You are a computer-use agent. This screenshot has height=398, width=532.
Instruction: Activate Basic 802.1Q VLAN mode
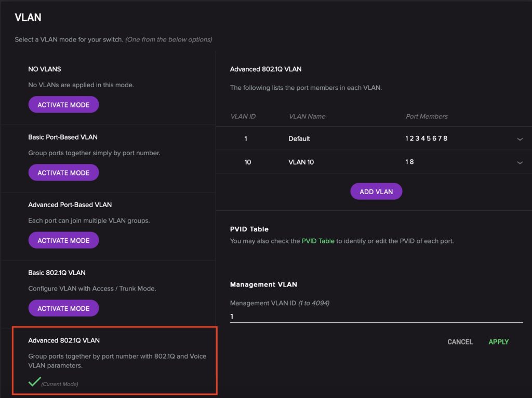pyautogui.click(x=63, y=308)
